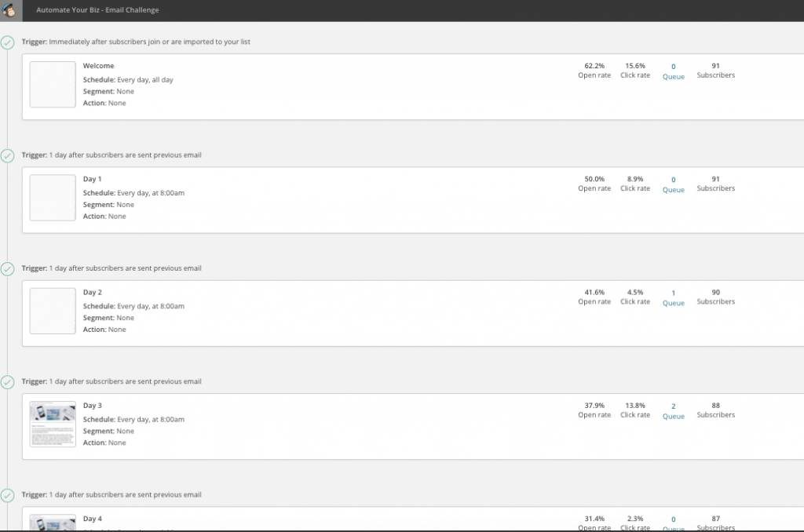
Task: Click Automate Your Biz - Email Challenge title
Action: coord(97,9)
